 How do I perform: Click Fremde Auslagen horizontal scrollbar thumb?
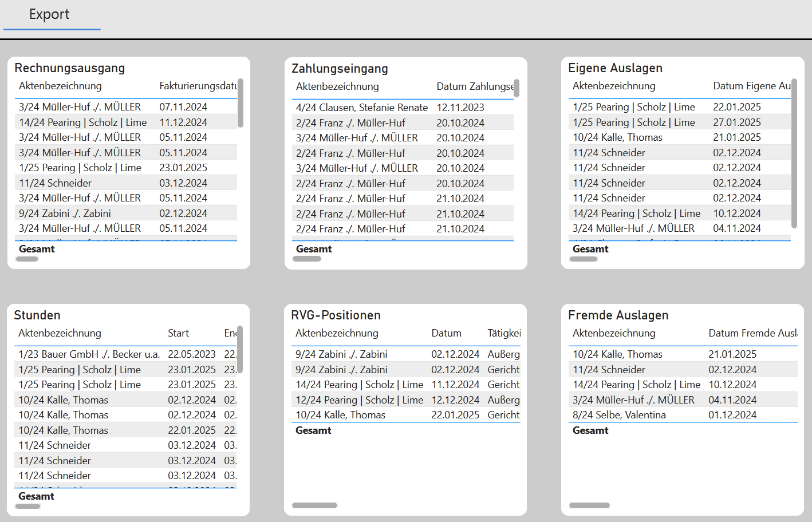click(x=589, y=505)
